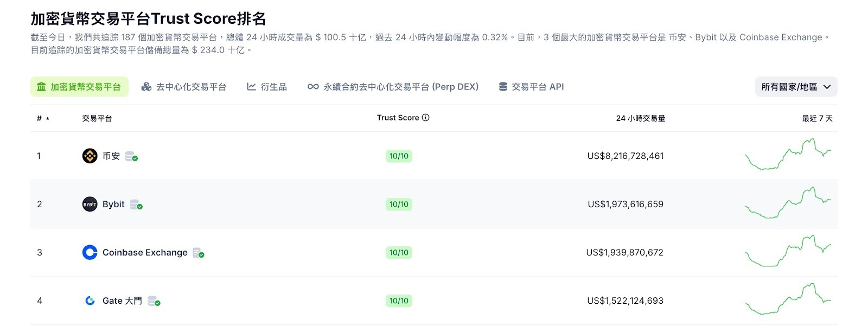The height and width of the screenshot is (326, 868).
Task: Click the Gate exchange logo icon
Action: point(90,301)
